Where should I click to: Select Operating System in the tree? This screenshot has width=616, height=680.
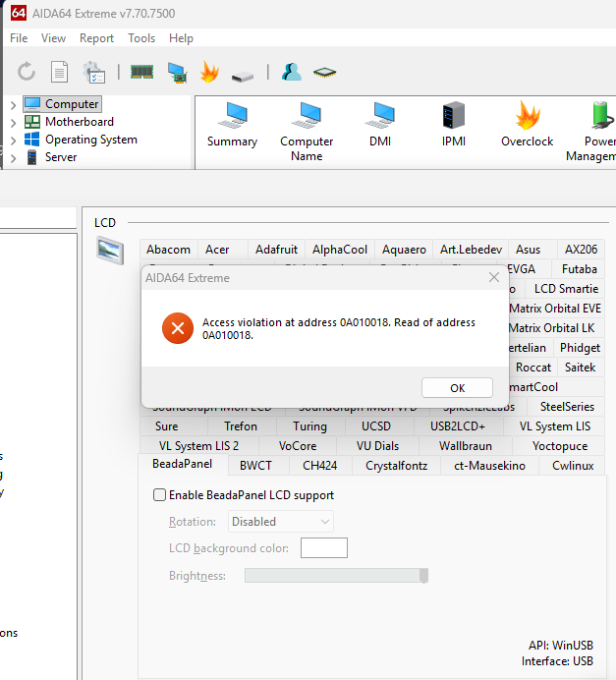click(x=91, y=140)
